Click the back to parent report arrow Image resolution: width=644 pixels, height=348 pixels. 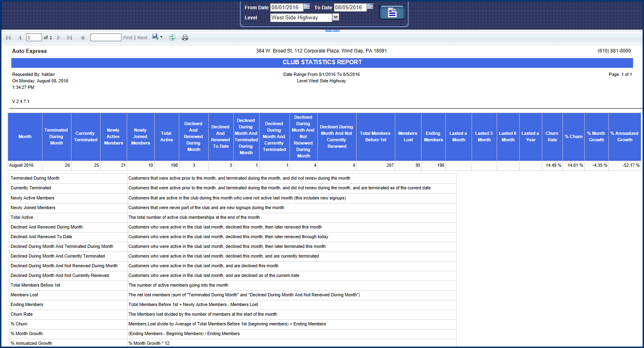coord(83,38)
